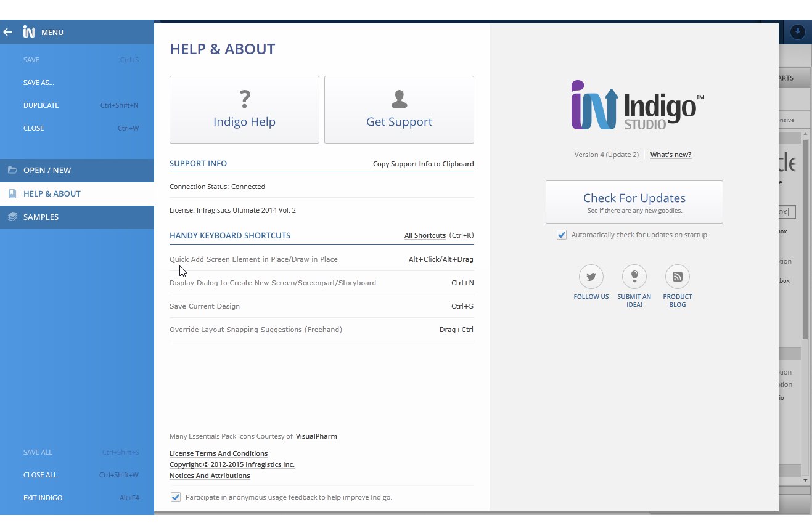This screenshot has height=531, width=812.
Task: Open the OPEN / NEW section
Action: pyautogui.click(x=77, y=170)
